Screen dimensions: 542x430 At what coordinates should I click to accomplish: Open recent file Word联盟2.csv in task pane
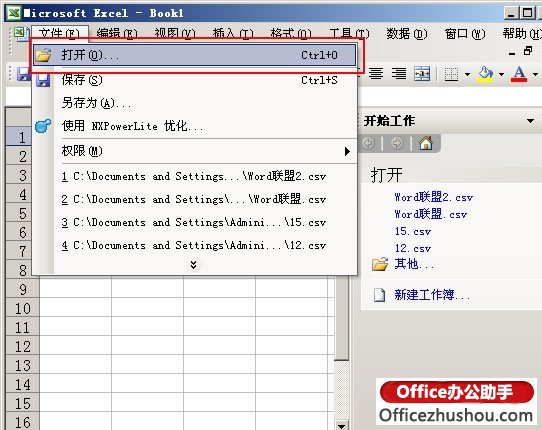click(x=433, y=197)
